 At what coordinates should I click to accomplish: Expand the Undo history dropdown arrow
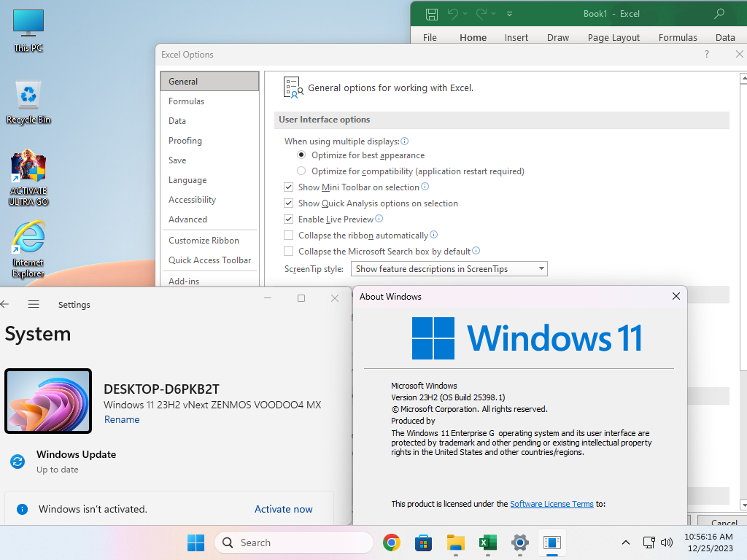[x=465, y=14]
